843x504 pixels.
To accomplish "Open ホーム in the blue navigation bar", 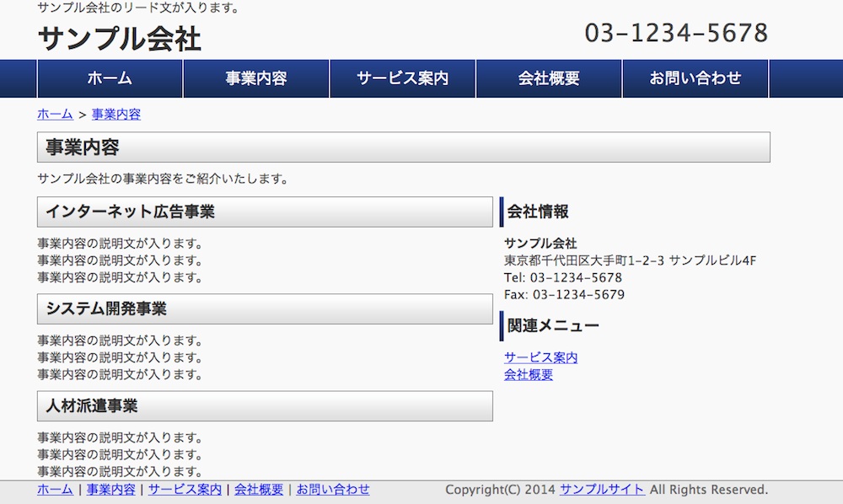I will (110, 78).
